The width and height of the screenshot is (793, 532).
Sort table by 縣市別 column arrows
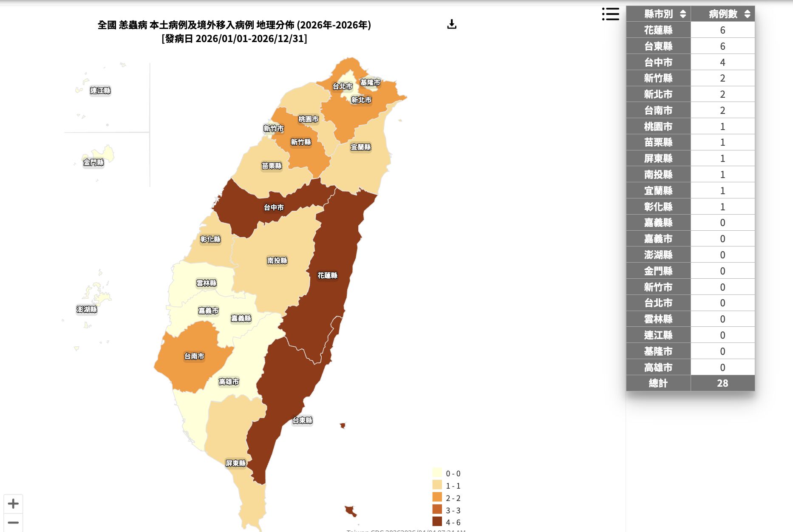pos(683,14)
